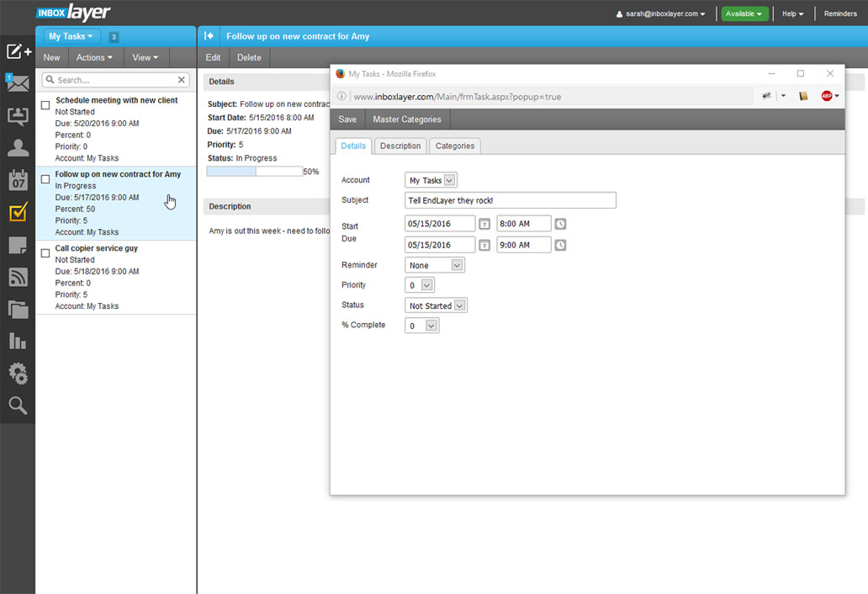Open the contacts person icon in sidebar
The width and height of the screenshot is (868, 594).
(x=18, y=148)
